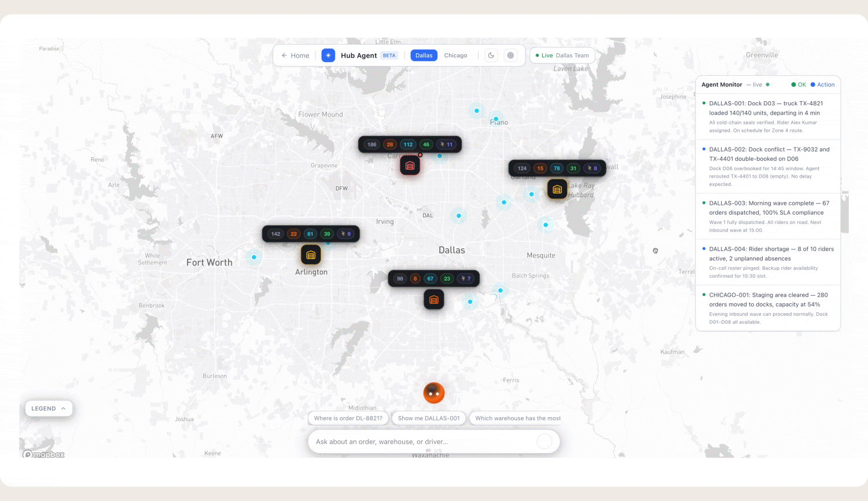868x501 pixels.
Task: Focus the 'Ask about an order' input field
Action: coord(425,441)
